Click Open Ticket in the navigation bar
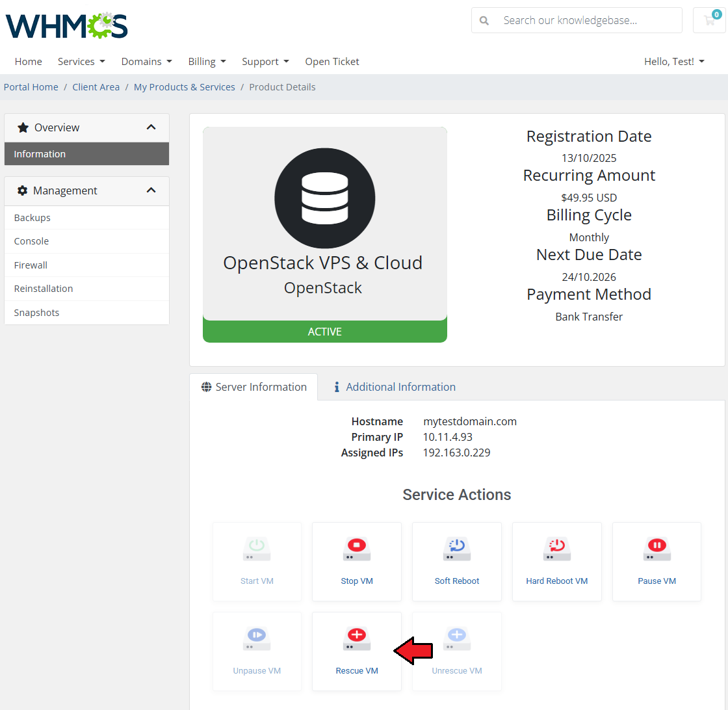Image resolution: width=728 pixels, height=710 pixels. 332,62
